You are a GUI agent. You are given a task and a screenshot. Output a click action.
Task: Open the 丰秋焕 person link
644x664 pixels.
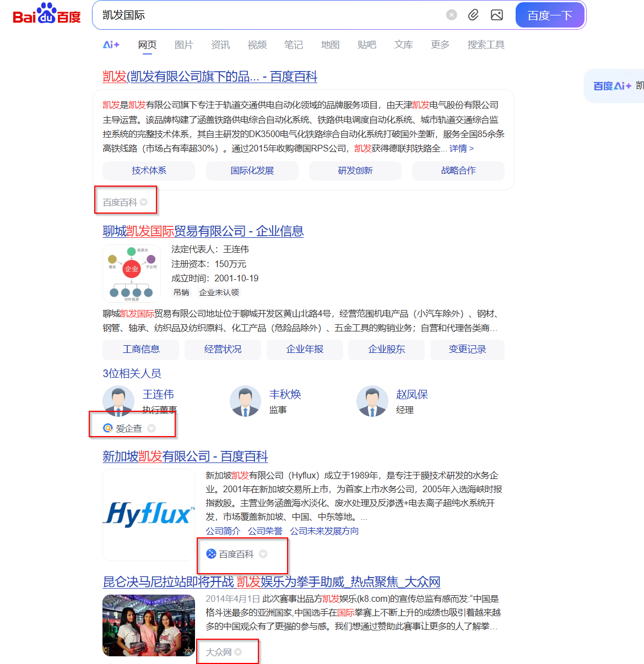(285, 394)
